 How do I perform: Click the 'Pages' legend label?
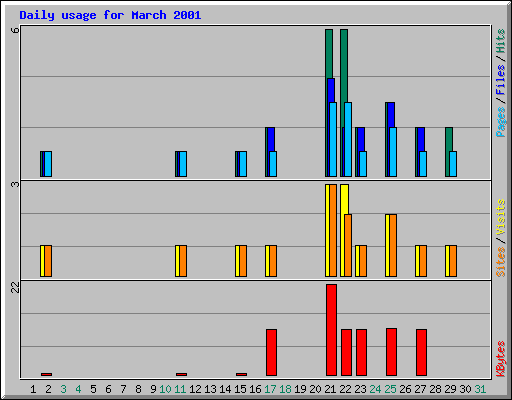pos(501,122)
